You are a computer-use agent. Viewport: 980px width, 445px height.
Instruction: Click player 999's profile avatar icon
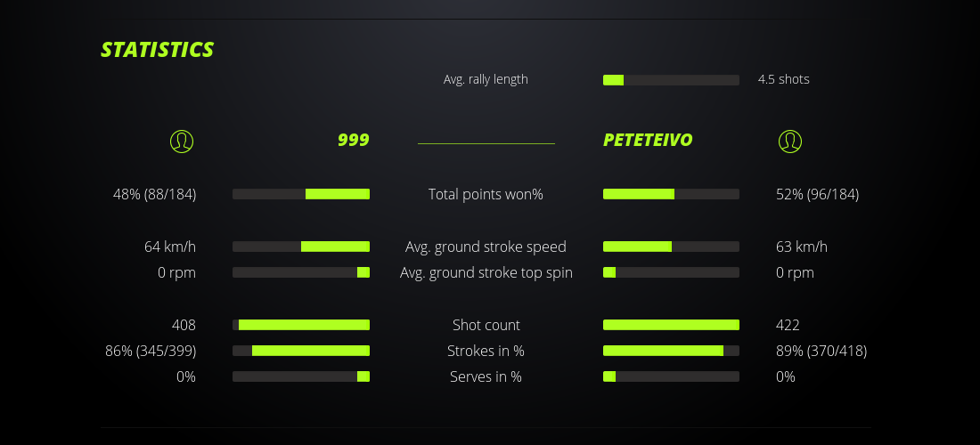[x=182, y=141]
